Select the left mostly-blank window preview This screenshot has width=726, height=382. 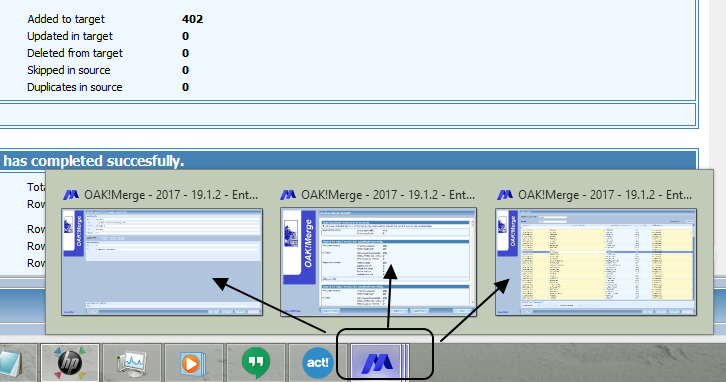pos(162,262)
